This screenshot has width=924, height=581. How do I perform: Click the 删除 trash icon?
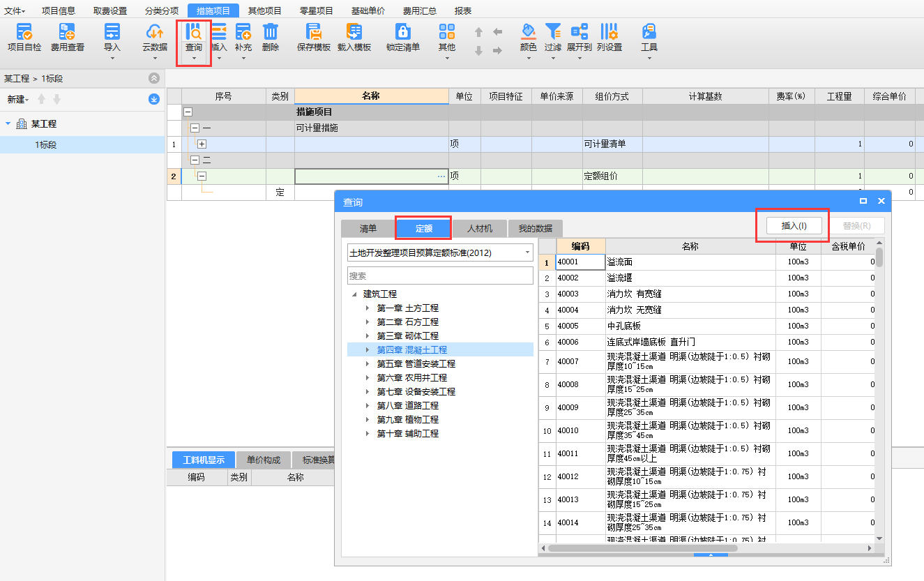(271, 32)
